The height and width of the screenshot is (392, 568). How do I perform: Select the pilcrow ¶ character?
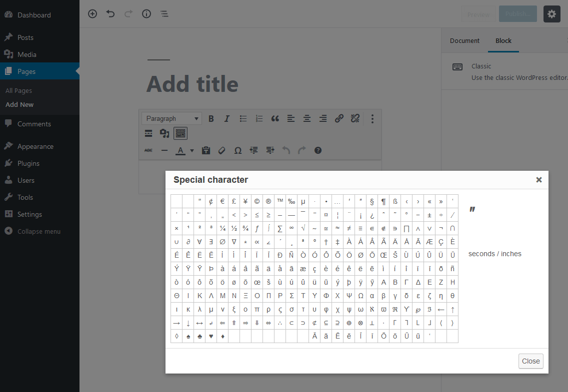click(383, 201)
